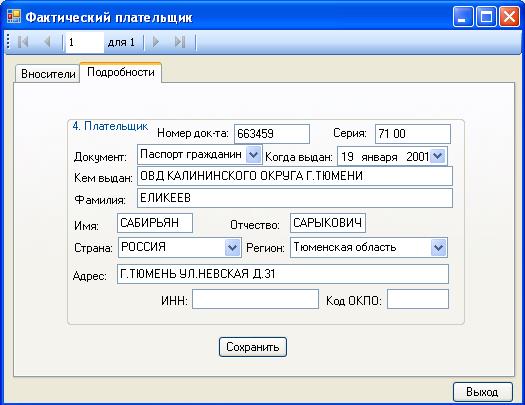Jump to last record icon
Screen dimensions: 525x405
(180, 42)
